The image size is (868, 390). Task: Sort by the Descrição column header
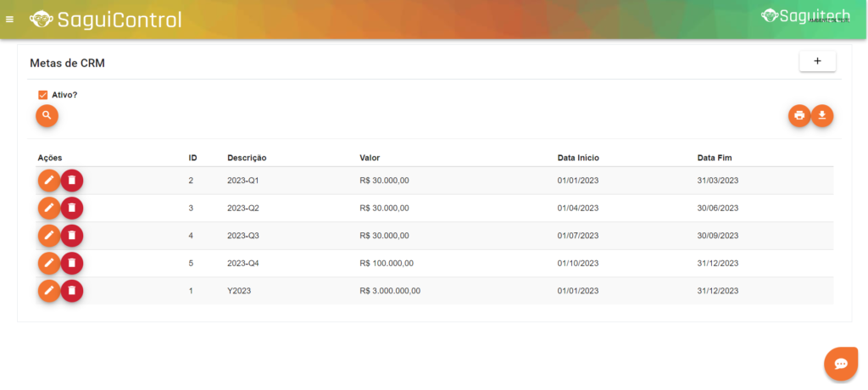click(247, 158)
